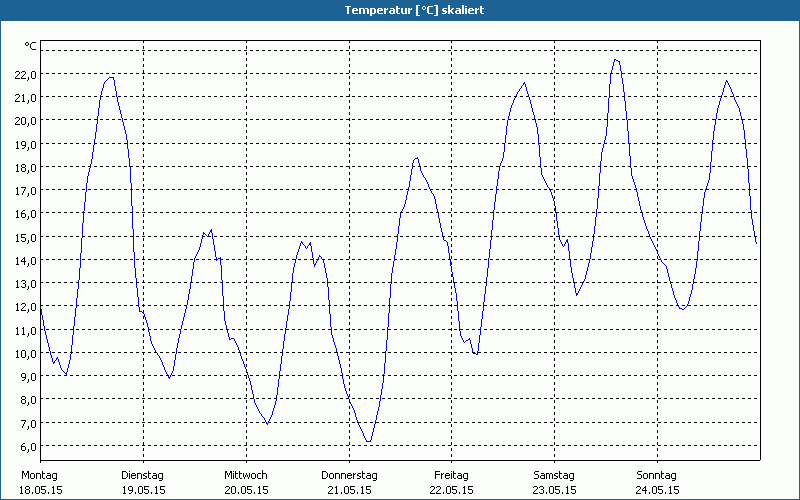Image resolution: width=800 pixels, height=500 pixels.
Task: Click Monday's temperature peak on the curve
Action: [112, 77]
